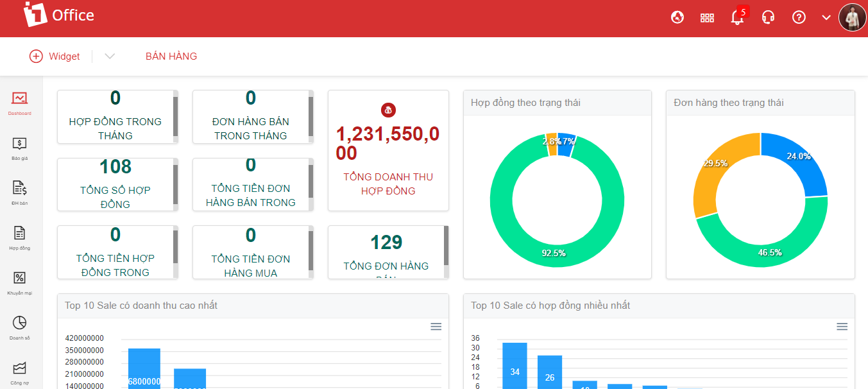
Task: Click the user profile avatar
Action: coord(852,17)
